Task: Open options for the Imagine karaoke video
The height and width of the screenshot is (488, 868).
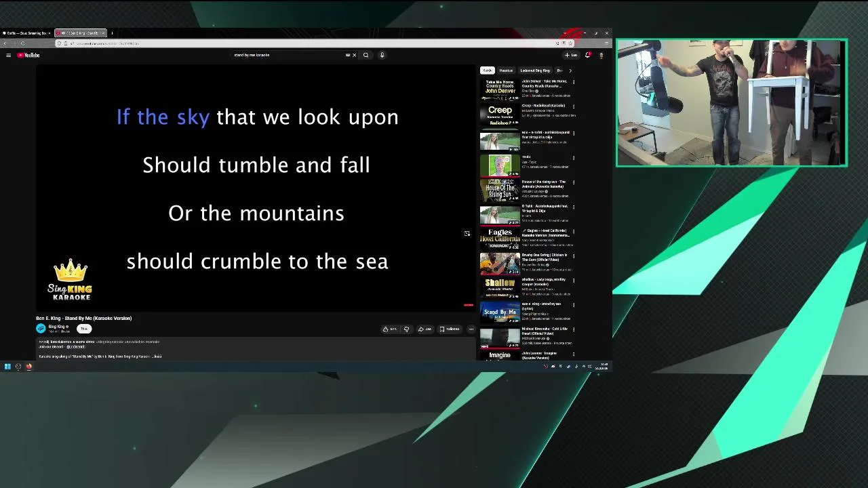Action: [x=574, y=353]
